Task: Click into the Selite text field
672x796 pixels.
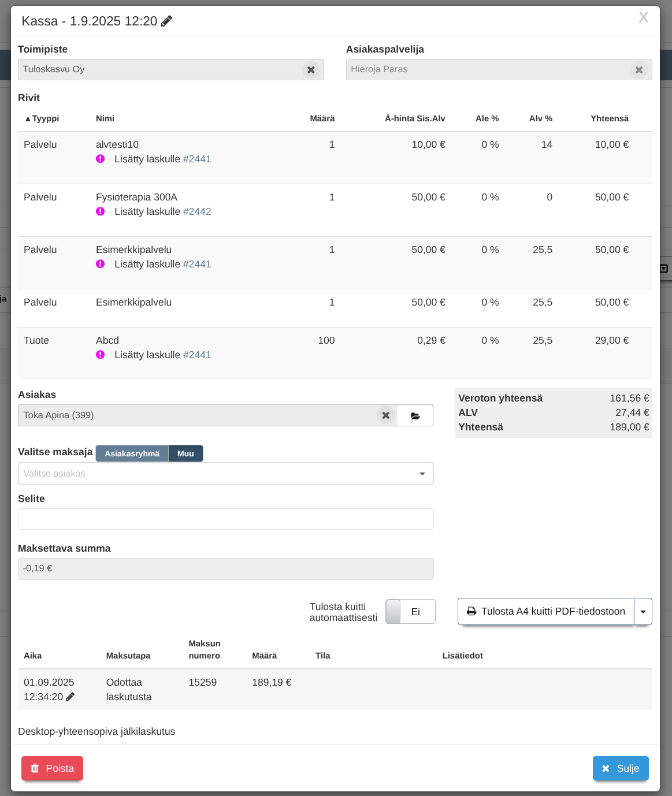Action: 225,519
